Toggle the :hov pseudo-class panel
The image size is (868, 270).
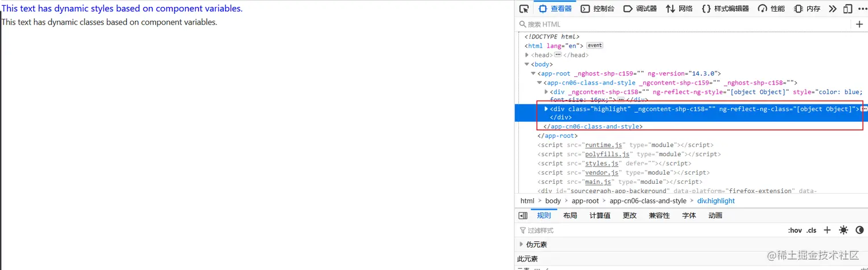coord(795,230)
